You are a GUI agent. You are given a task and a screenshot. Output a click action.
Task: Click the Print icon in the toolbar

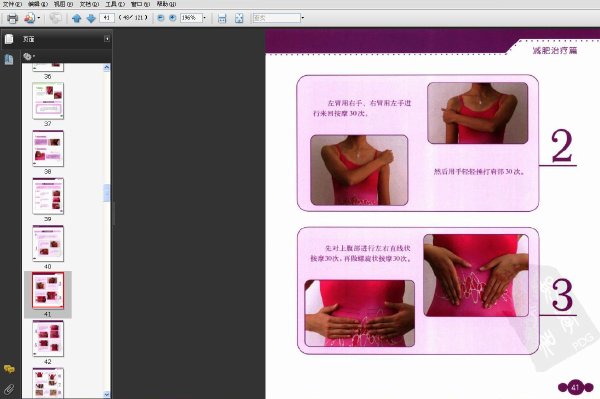coord(12,18)
